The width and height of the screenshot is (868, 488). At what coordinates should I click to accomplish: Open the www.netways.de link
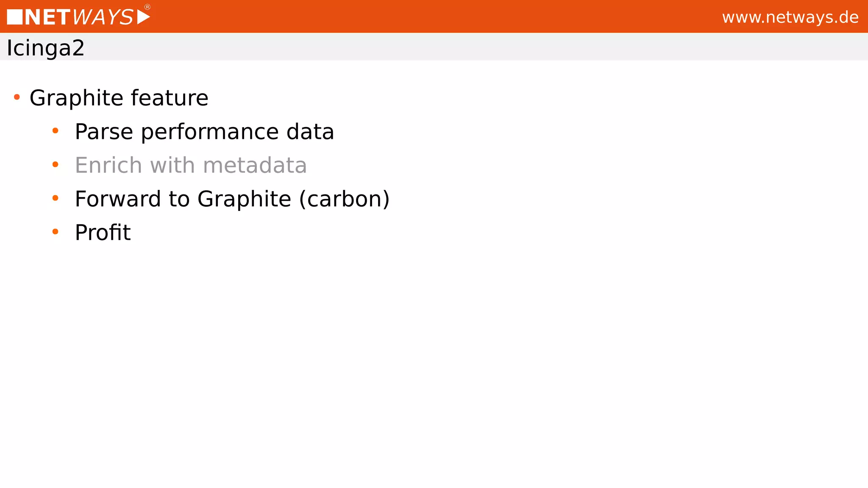pyautogui.click(x=790, y=17)
